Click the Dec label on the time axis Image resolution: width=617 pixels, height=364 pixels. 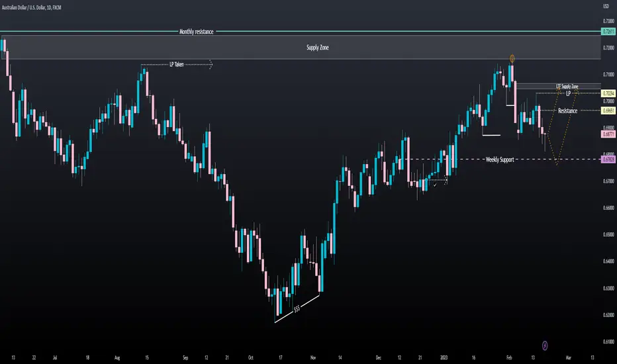(378, 357)
